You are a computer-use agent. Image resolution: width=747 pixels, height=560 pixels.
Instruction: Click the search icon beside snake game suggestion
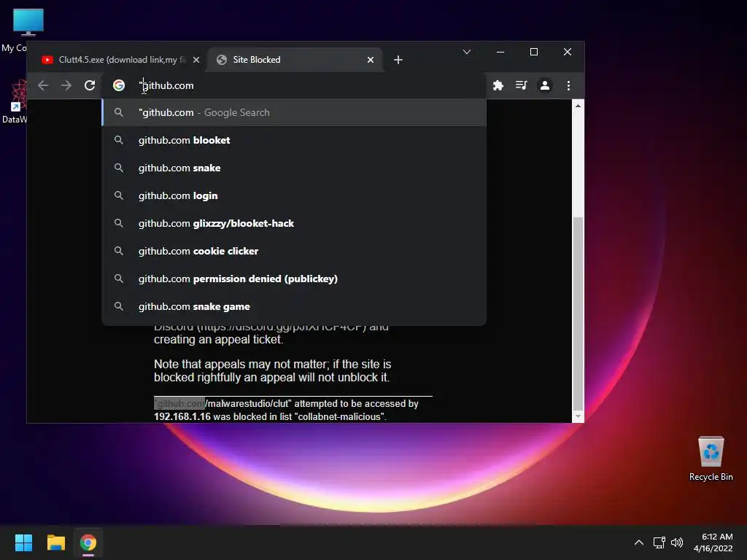pos(119,306)
